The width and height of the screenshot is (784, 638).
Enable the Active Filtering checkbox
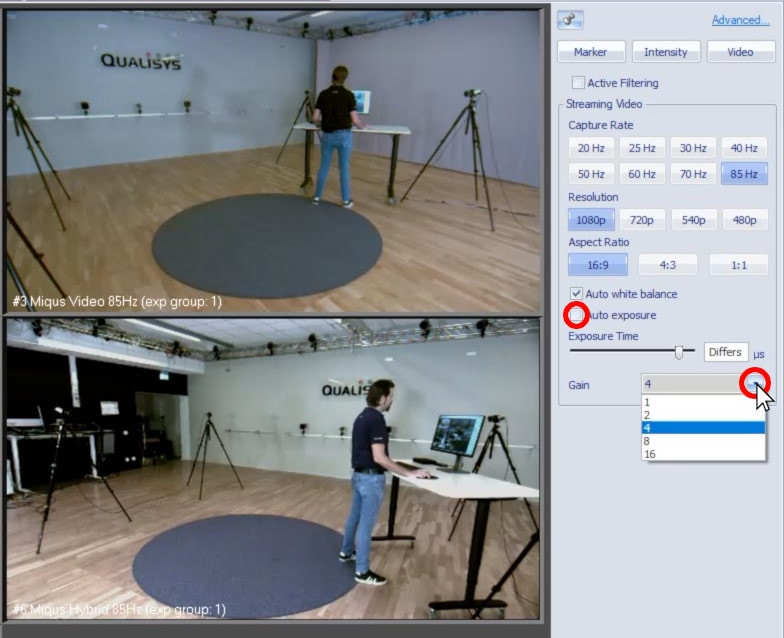(x=578, y=83)
